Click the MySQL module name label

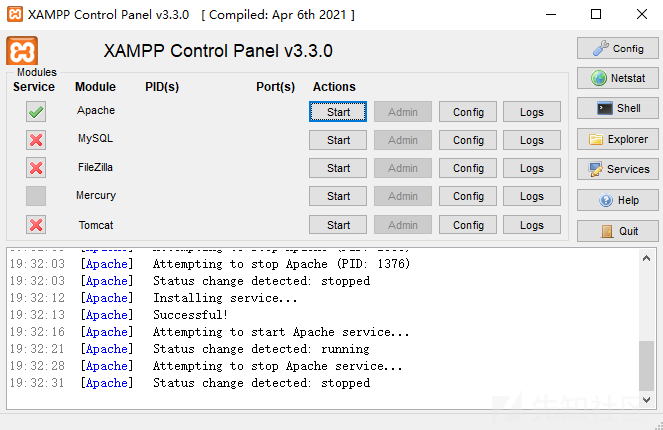pyautogui.click(x=96, y=139)
